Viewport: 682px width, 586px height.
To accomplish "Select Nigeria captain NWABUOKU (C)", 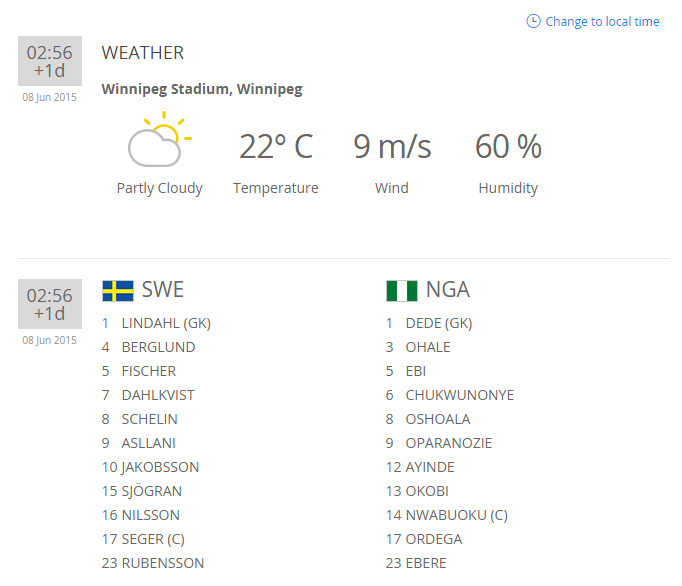I will click(x=456, y=515).
